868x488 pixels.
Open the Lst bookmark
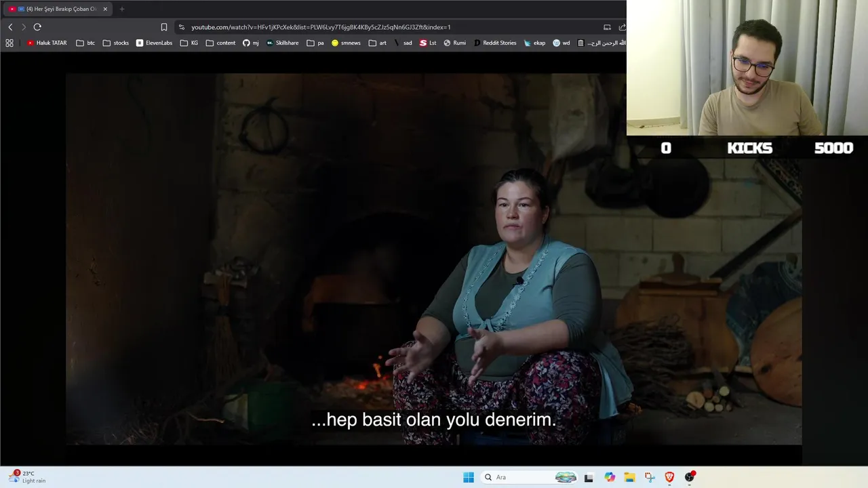click(x=428, y=43)
